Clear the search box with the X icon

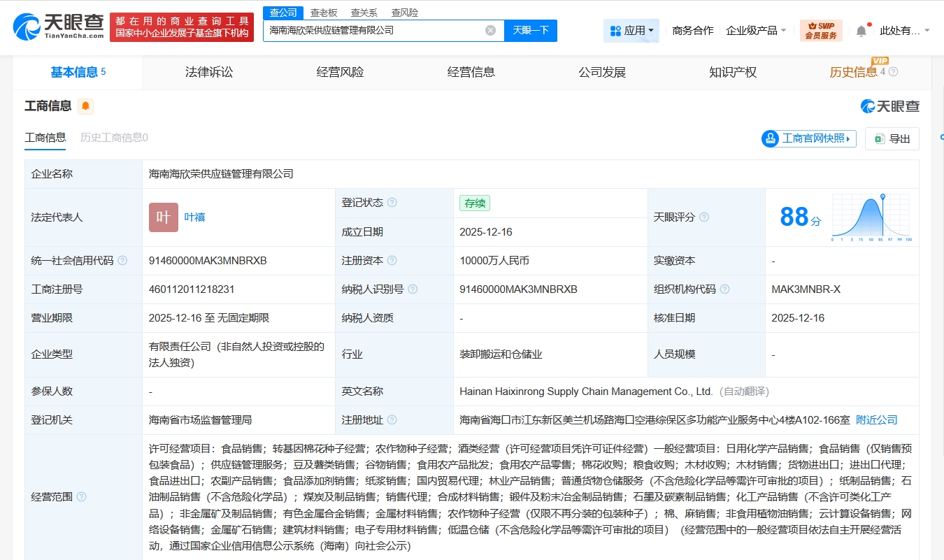490,30
